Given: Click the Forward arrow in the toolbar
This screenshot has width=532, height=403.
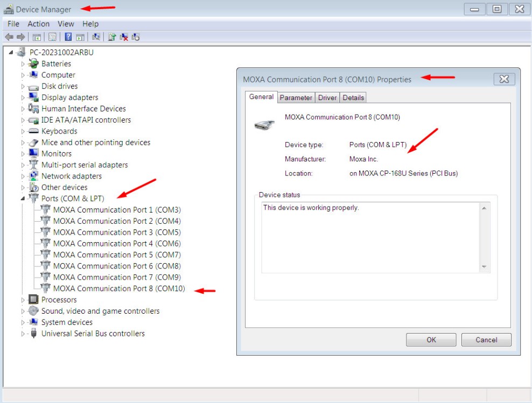Looking at the screenshot, I should tap(20, 37).
